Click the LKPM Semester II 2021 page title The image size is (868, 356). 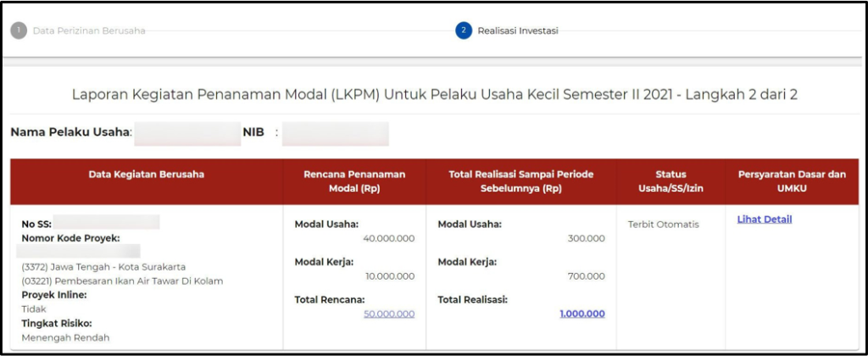pyautogui.click(x=434, y=95)
